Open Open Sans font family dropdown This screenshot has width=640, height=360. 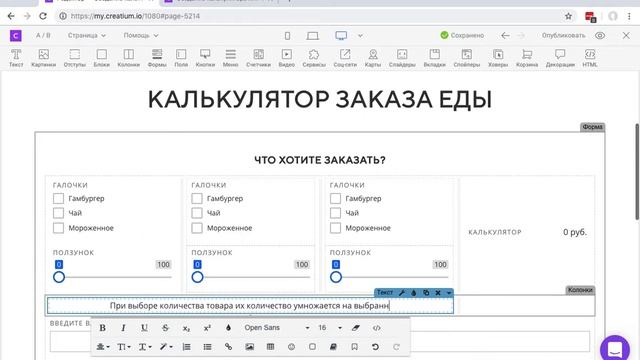pos(277,328)
